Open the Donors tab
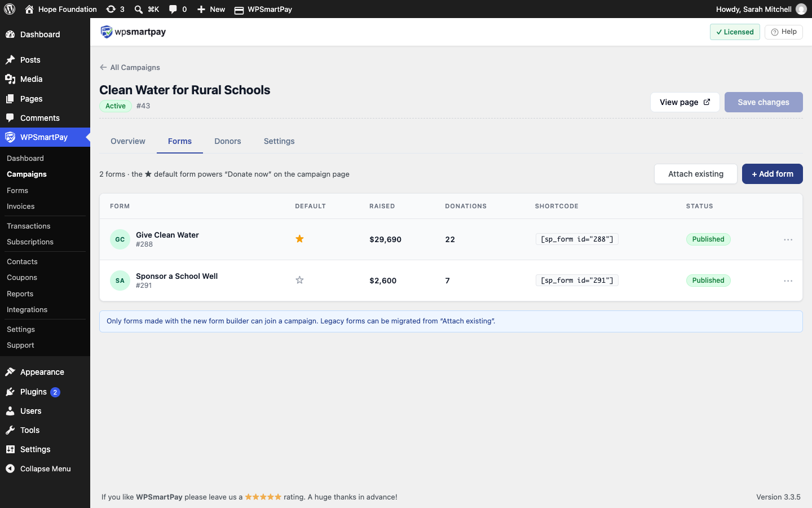812x508 pixels. click(x=228, y=141)
